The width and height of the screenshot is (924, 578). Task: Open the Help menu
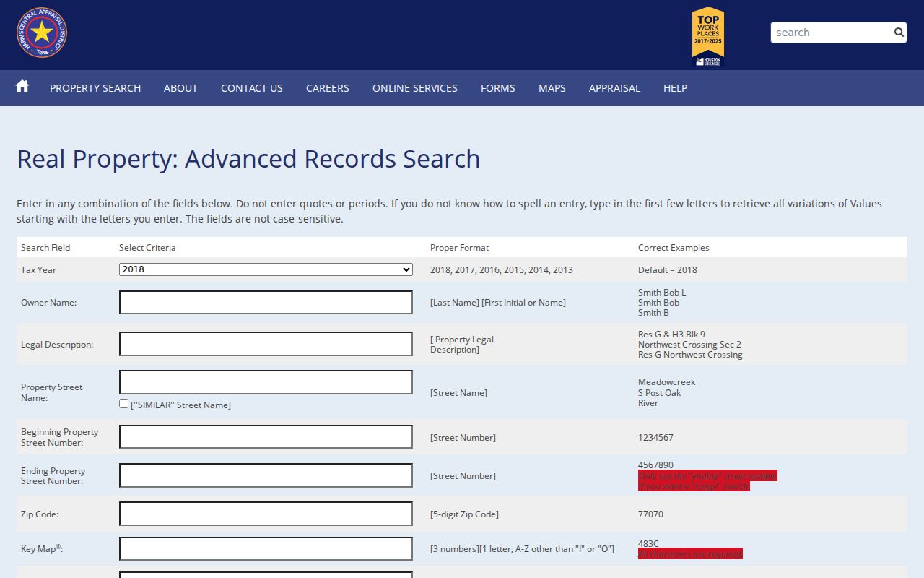[x=675, y=88]
